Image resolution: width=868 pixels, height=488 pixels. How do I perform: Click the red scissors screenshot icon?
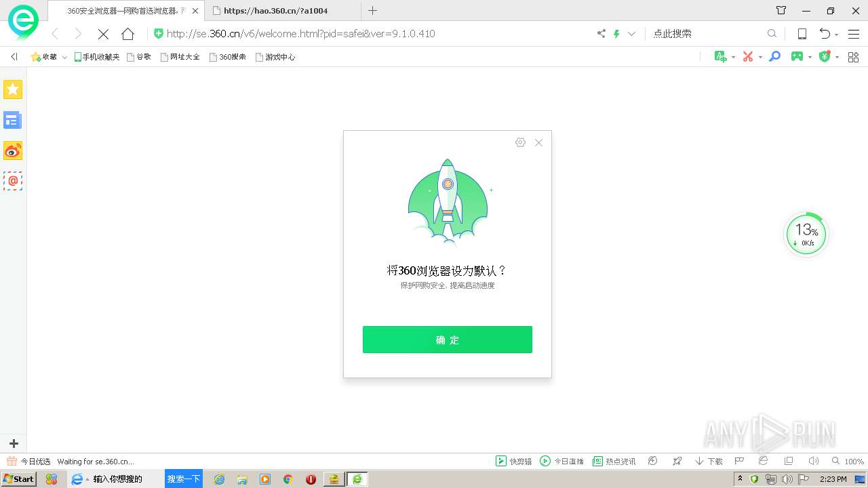pyautogui.click(x=748, y=57)
